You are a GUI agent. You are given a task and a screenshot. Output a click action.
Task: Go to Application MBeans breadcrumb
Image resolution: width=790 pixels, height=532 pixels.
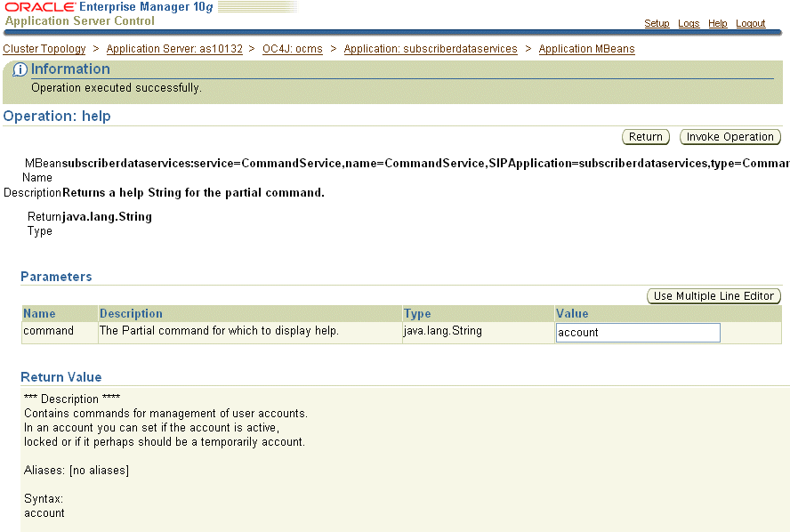coord(586,49)
